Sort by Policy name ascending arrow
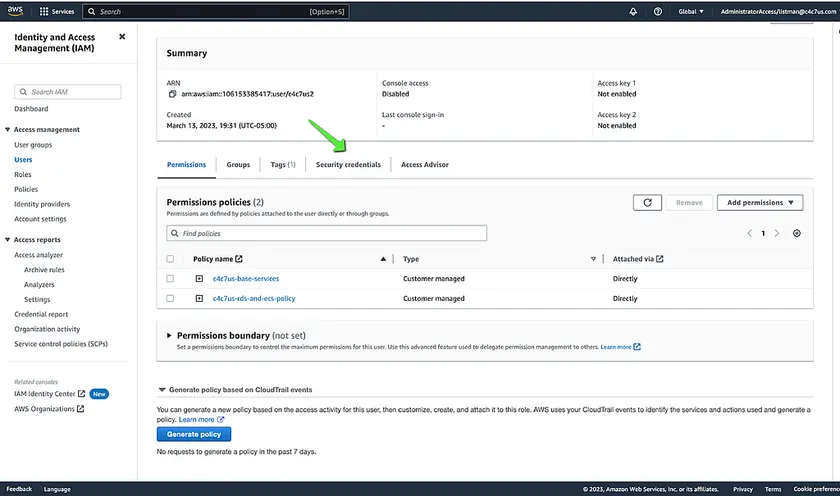This screenshot has width=840, height=496. pos(383,259)
